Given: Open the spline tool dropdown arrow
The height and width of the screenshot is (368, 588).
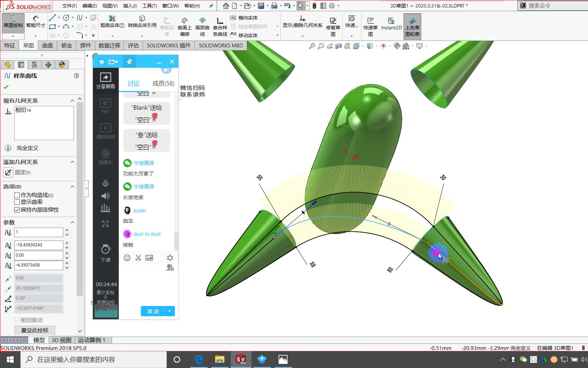Looking at the screenshot, I should tap(86, 18).
